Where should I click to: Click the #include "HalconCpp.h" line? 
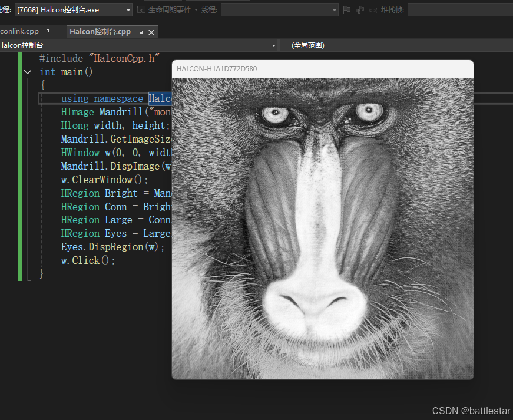(x=99, y=58)
